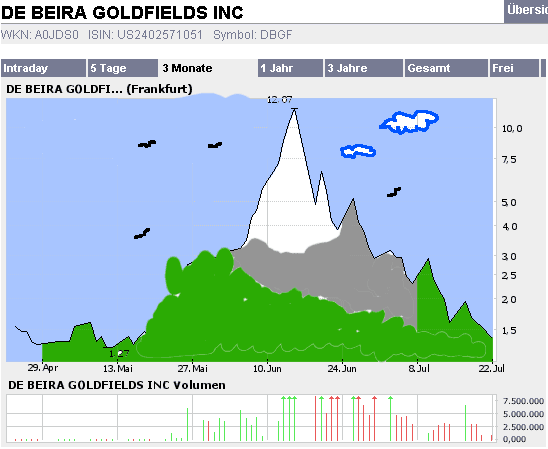548x449 pixels.
Task: Click the larger blue-outlined cloud drawing
Action: pos(409,122)
